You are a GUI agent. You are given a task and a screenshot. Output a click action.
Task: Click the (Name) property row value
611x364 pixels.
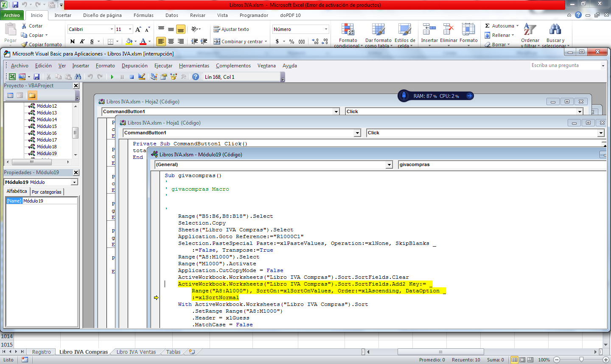[50, 201]
